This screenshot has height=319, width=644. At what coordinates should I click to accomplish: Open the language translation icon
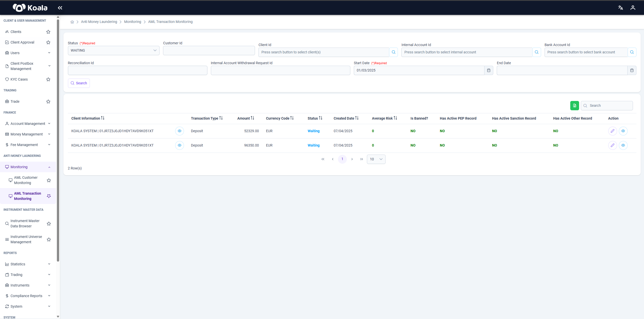point(620,8)
